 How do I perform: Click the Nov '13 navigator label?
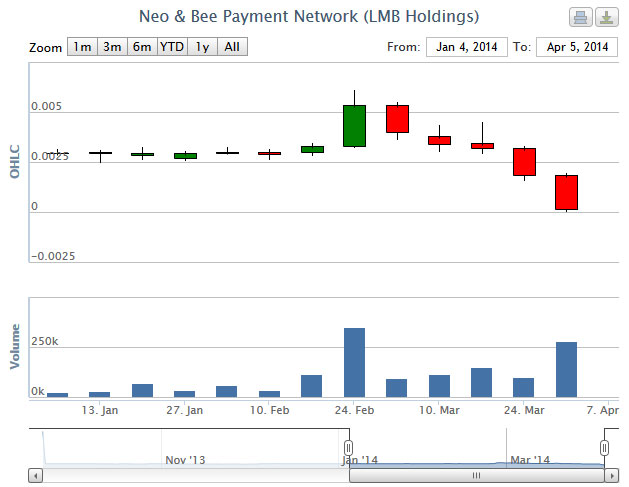[x=185, y=460]
